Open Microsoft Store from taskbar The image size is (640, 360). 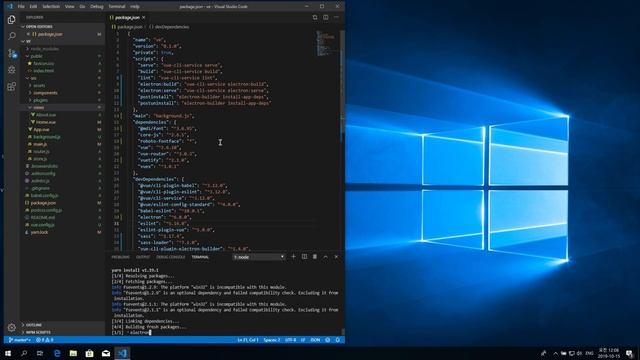tap(89, 353)
